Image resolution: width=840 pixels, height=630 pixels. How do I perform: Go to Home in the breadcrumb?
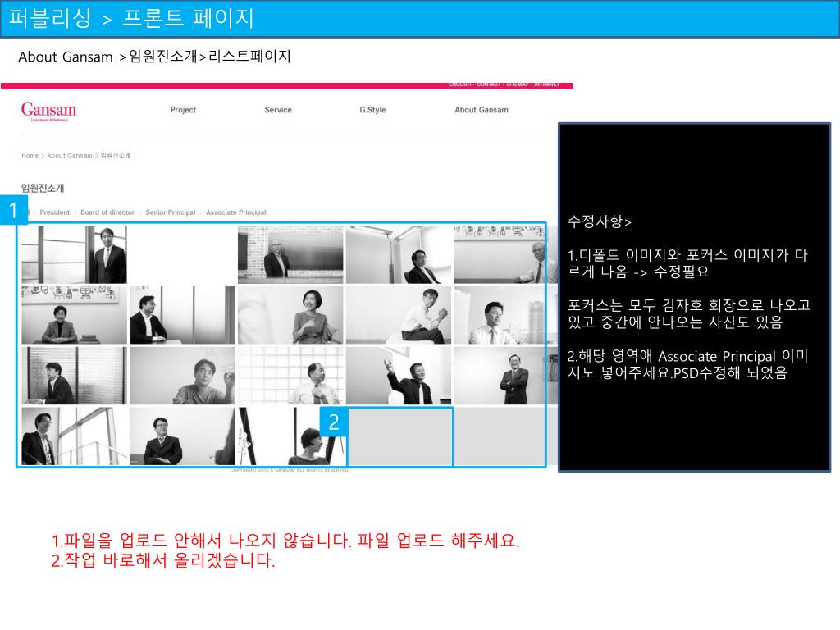(30, 155)
